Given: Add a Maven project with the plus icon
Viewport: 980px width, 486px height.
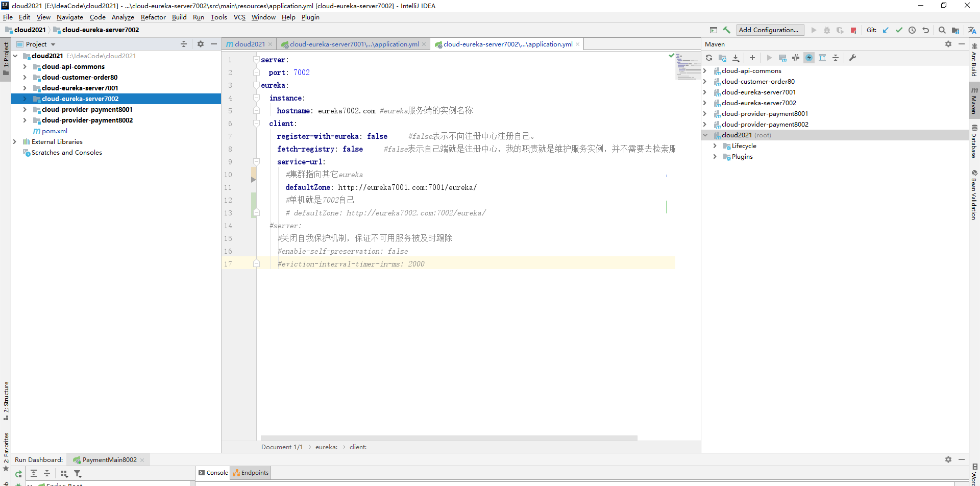Looking at the screenshot, I should (x=752, y=58).
